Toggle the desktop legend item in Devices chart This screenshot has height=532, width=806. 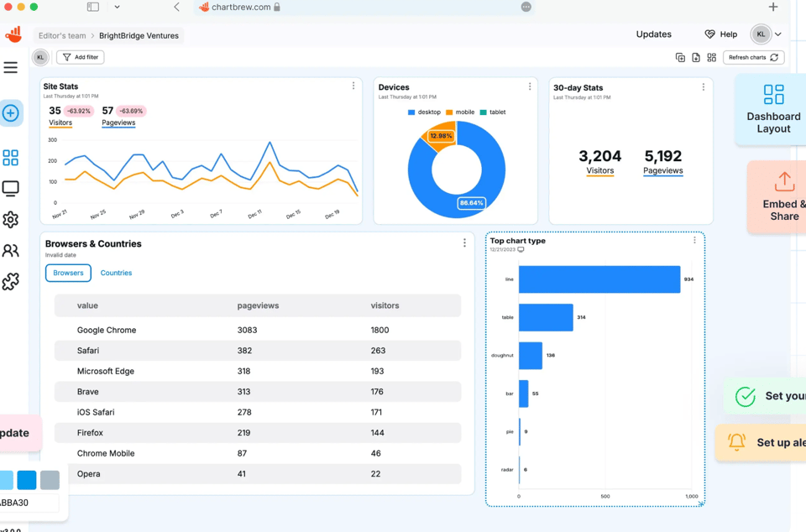[x=423, y=112]
